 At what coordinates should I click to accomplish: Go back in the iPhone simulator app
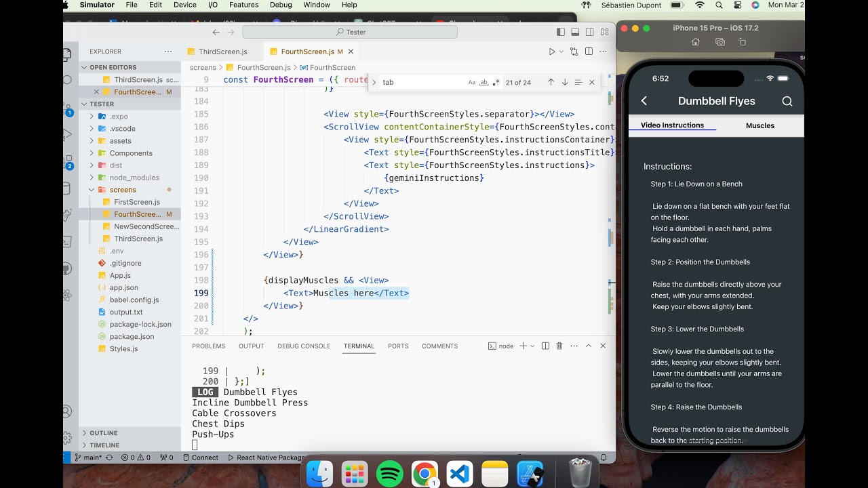644,101
